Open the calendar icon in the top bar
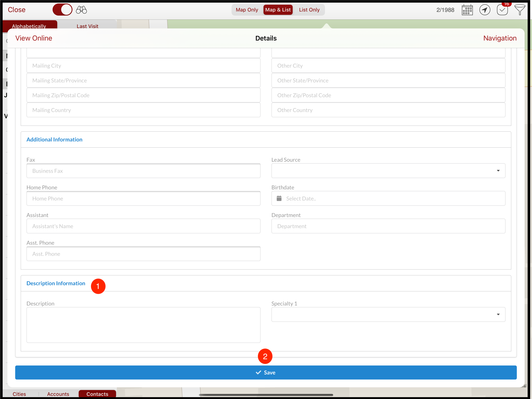The width and height of the screenshot is (532, 399). coord(467,10)
